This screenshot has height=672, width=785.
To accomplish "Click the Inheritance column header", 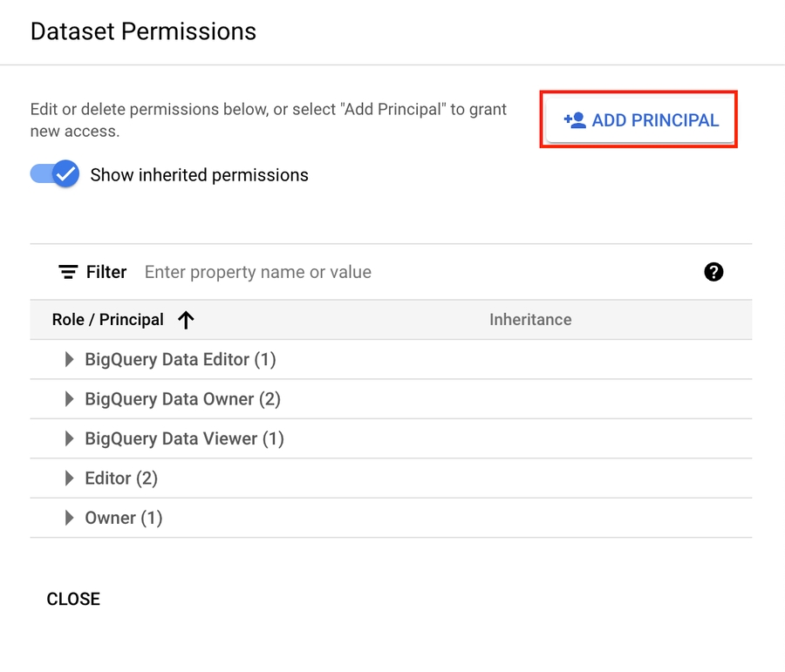I will 530,320.
